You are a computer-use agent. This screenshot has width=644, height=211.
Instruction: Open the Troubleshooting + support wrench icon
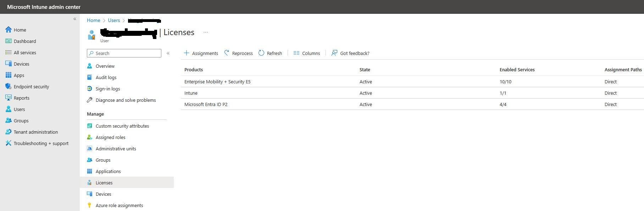pyautogui.click(x=9, y=143)
